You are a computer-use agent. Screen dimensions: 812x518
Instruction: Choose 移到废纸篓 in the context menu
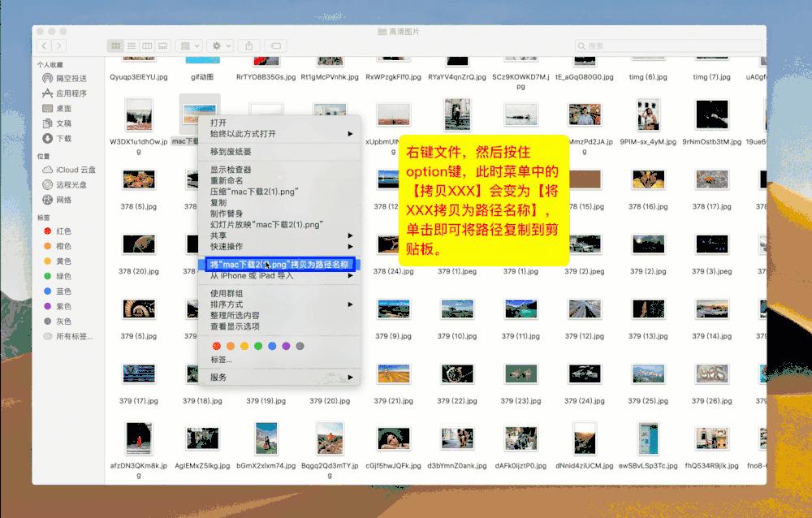click(x=279, y=152)
